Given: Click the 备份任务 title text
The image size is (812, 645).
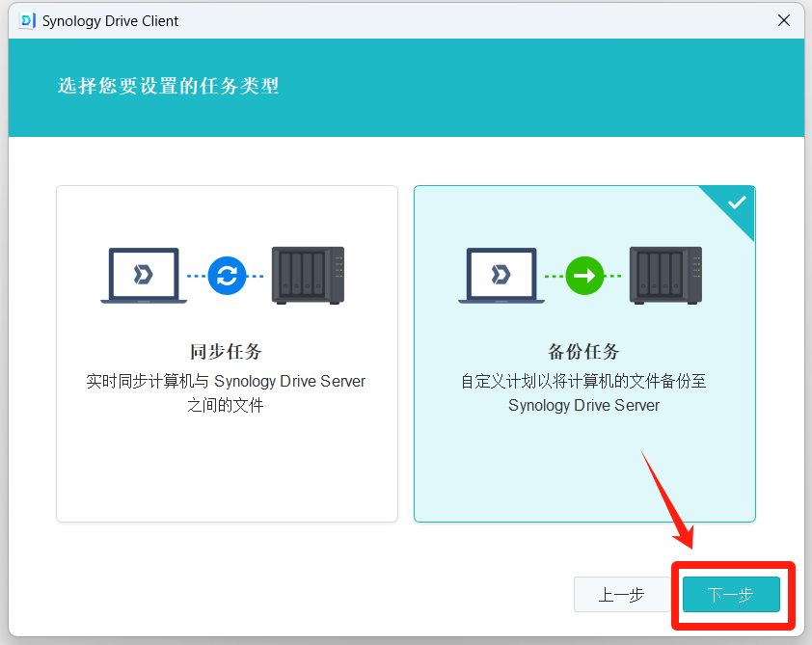Looking at the screenshot, I should point(584,352).
